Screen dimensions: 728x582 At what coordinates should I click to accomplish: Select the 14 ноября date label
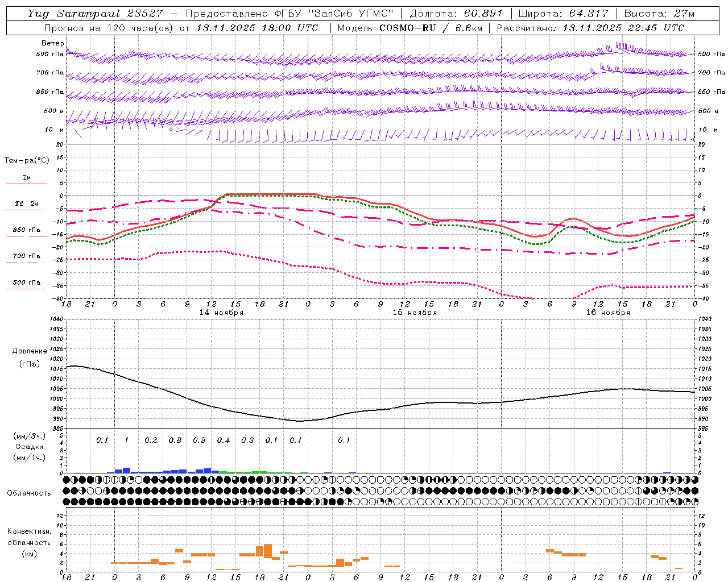[x=221, y=313]
